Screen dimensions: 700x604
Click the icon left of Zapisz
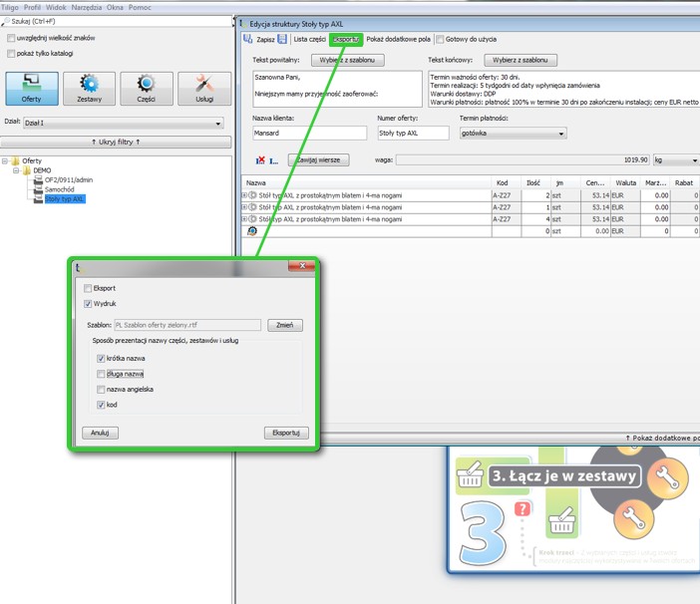[x=247, y=39]
